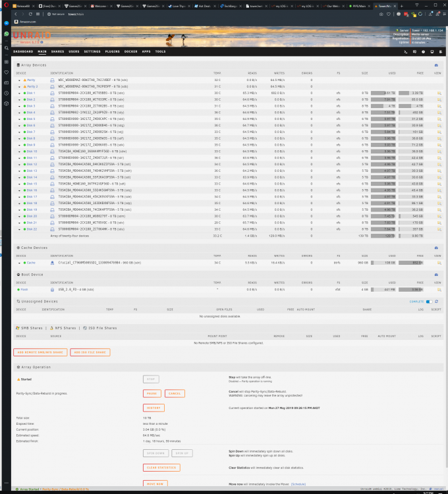Browse Disk 4 contents via view icon

click(x=439, y=113)
